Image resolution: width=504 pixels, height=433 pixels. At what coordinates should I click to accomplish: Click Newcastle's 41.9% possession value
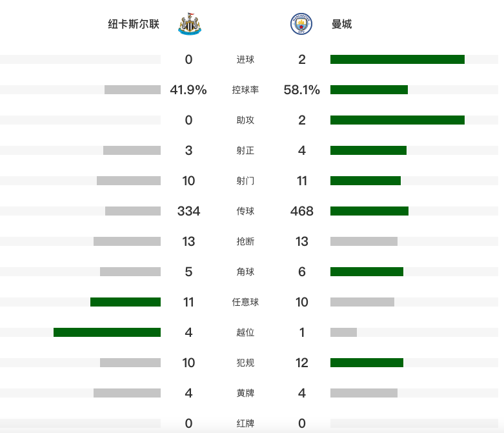coord(188,90)
